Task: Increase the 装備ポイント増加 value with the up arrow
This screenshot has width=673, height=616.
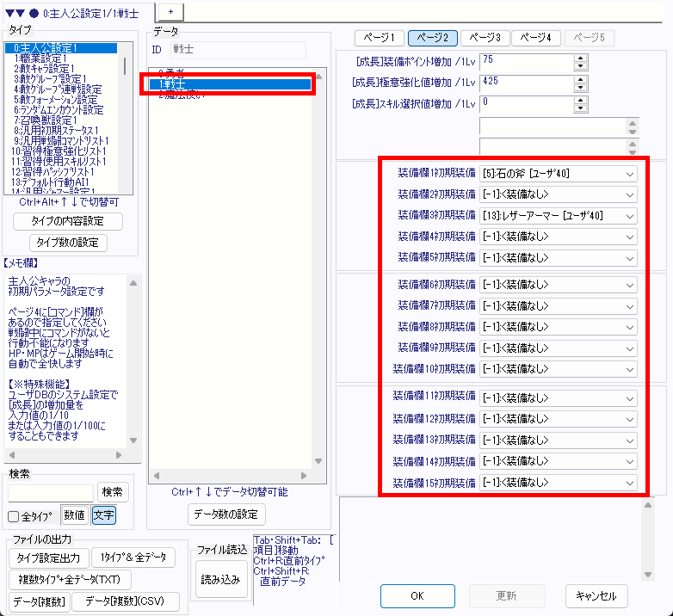Action: tap(580, 58)
